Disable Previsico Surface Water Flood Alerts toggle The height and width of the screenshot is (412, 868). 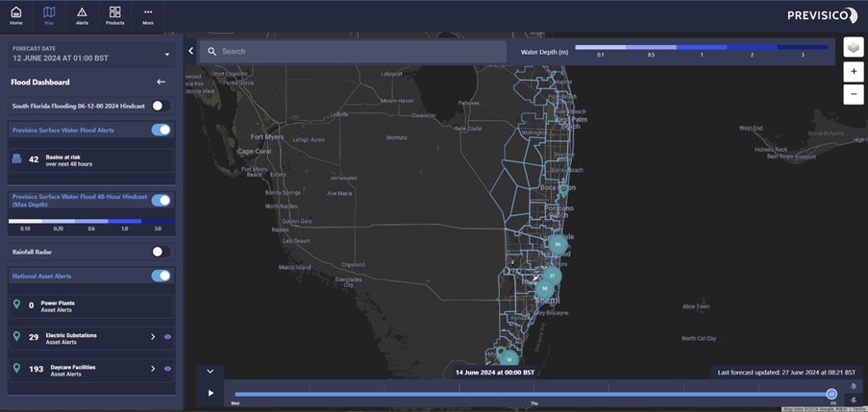tap(161, 130)
